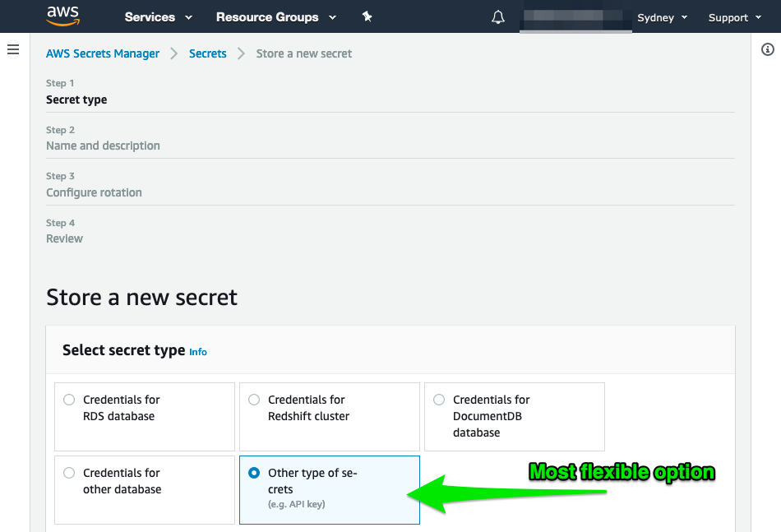Open the Services dropdown menu
The width and height of the screenshot is (781, 532).
[x=159, y=17]
